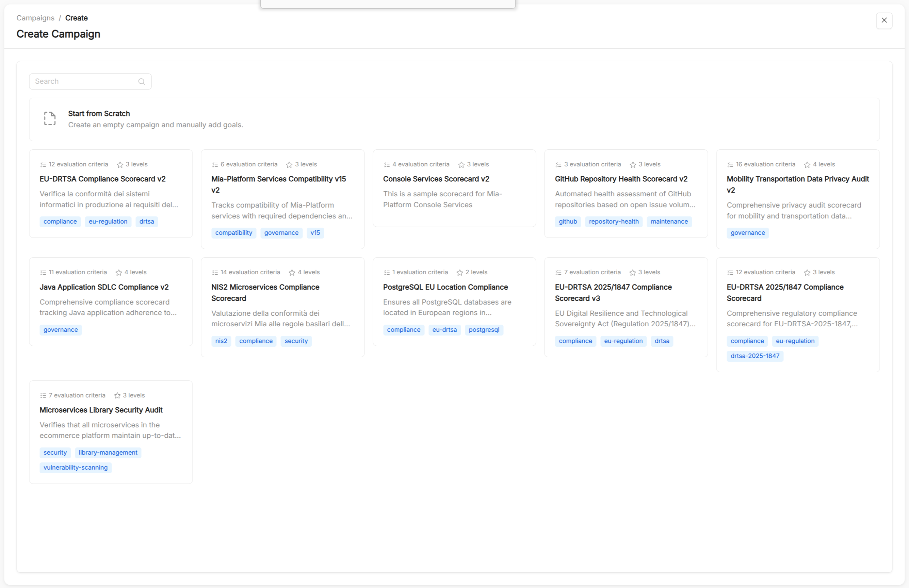Go back via Campaigns breadcrumb
909x588 pixels.
[x=35, y=18]
